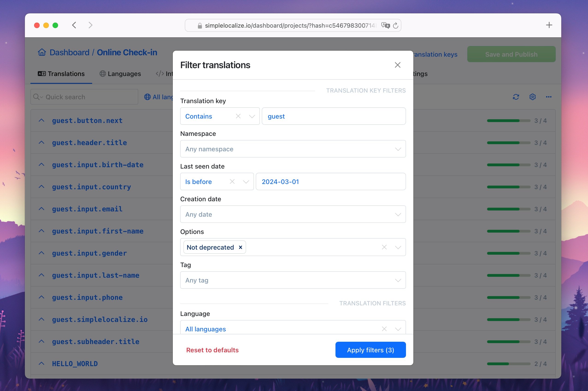Click the close button on filter dialog
This screenshot has height=391, width=588.
coord(397,64)
